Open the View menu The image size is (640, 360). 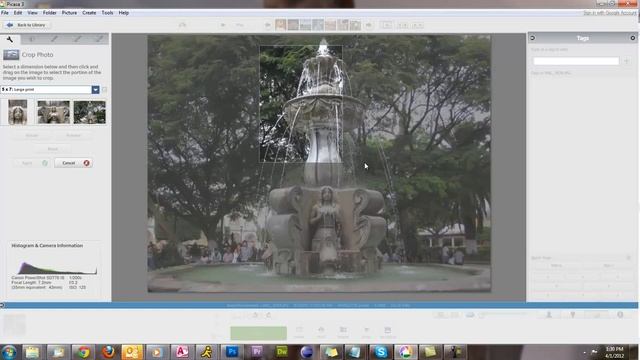click(32, 13)
